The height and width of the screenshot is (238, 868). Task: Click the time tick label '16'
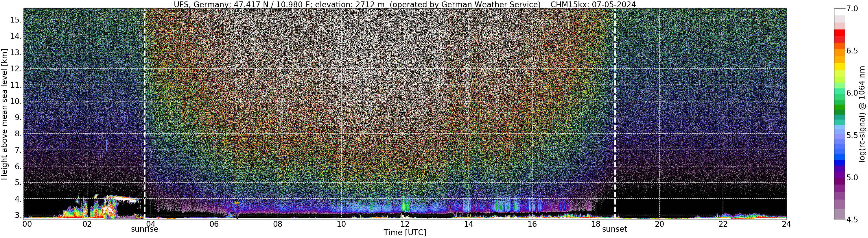click(532, 224)
